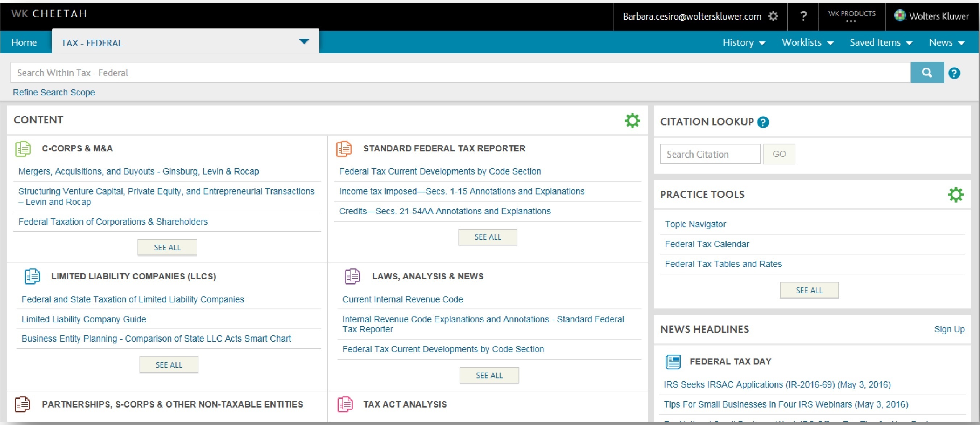The width and height of the screenshot is (980, 425).
Task: Expand the Tax - Federal practice area dropdown
Action: pyautogui.click(x=303, y=41)
